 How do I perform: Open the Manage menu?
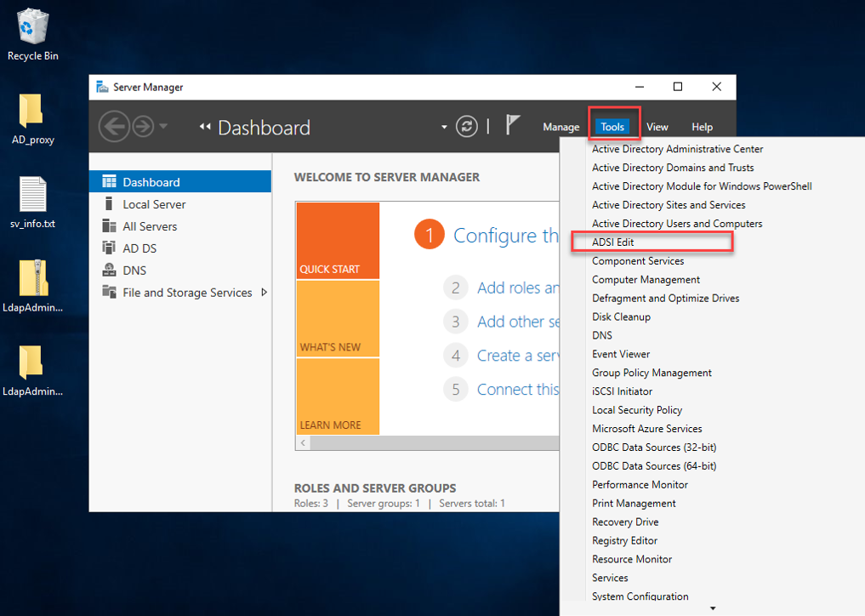(x=561, y=127)
